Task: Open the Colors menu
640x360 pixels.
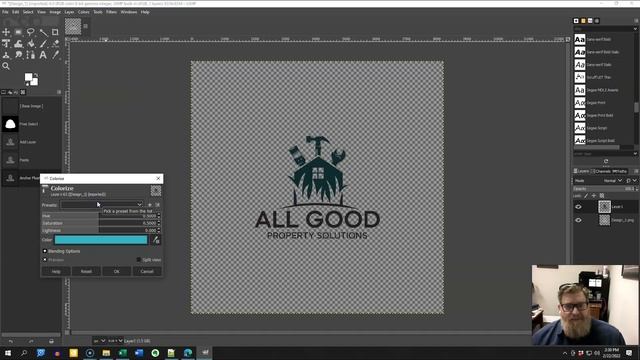Action: [x=84, y=12]
